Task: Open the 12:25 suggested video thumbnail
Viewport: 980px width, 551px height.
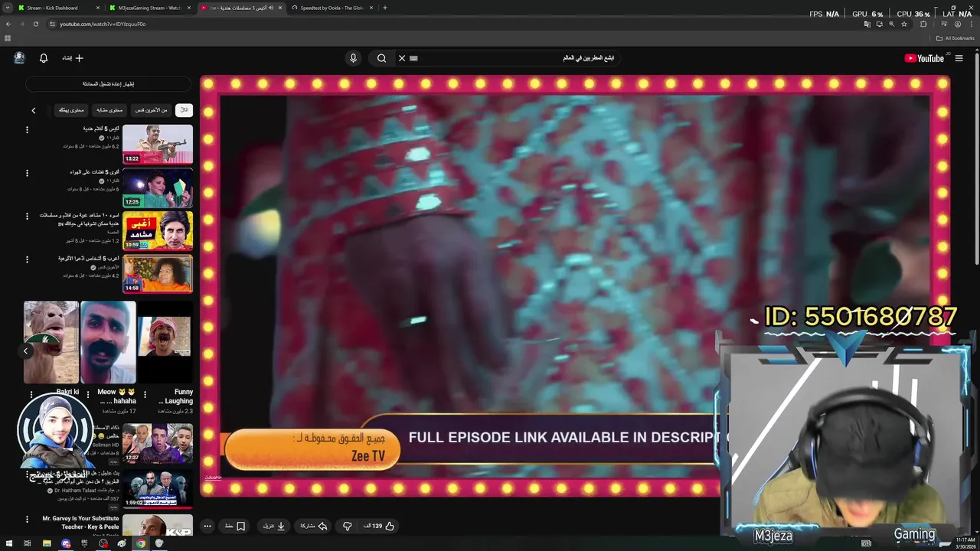Action: tap(158, 187)
